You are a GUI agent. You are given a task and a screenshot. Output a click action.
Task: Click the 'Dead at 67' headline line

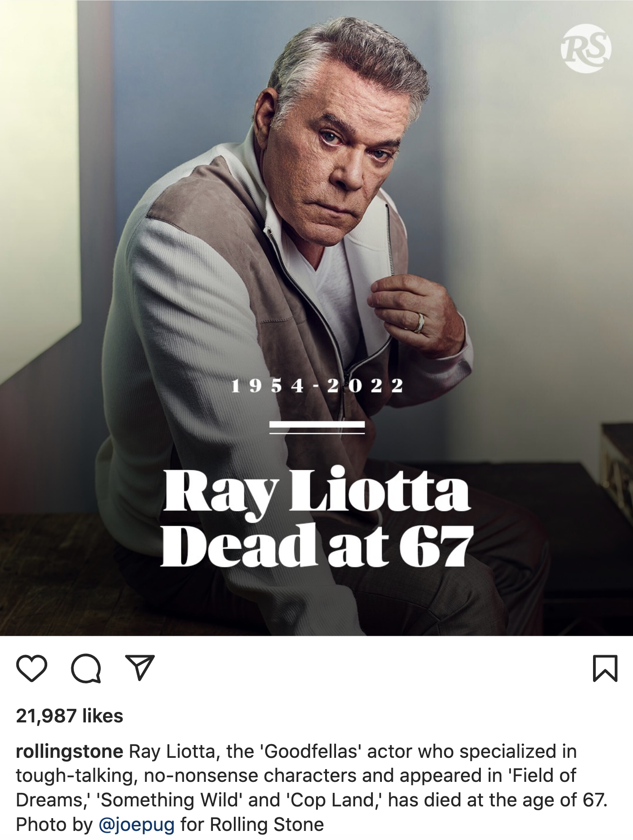[317, 546]
